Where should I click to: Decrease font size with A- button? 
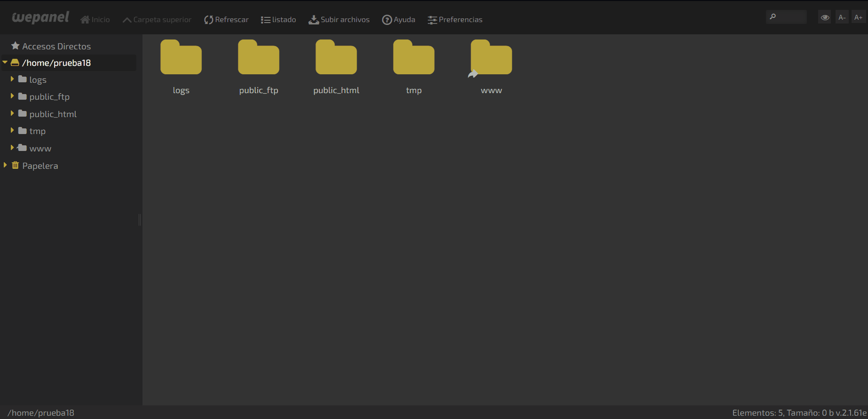(842, 17)
